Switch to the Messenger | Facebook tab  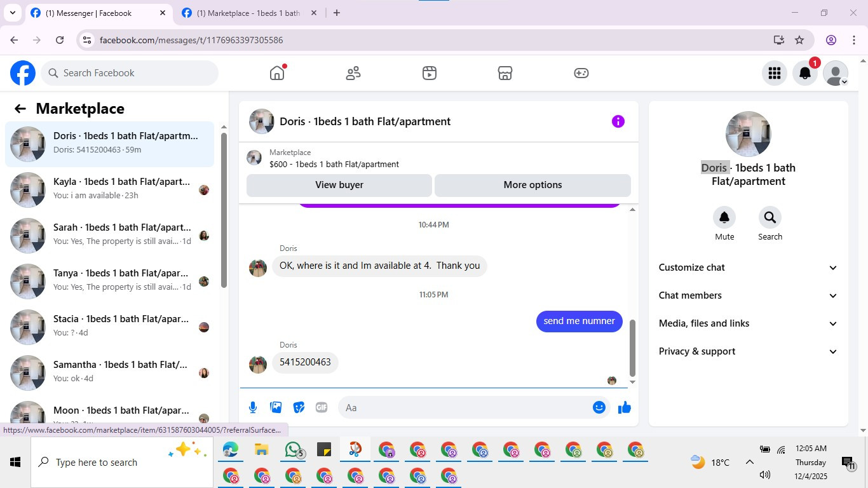[98, 13]
